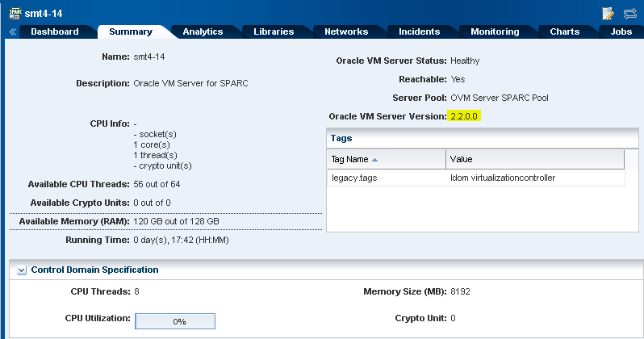Open the Charts tab
The height and width of the screenshot is (339, 644).
pyautogui.click(x=565, y=31)
